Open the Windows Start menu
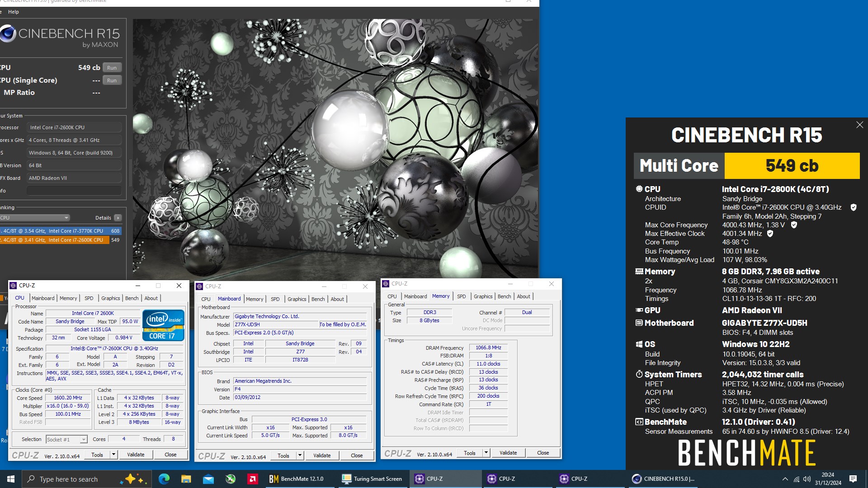868x488 pixels. pyautogui.click(x=11, y=479)
